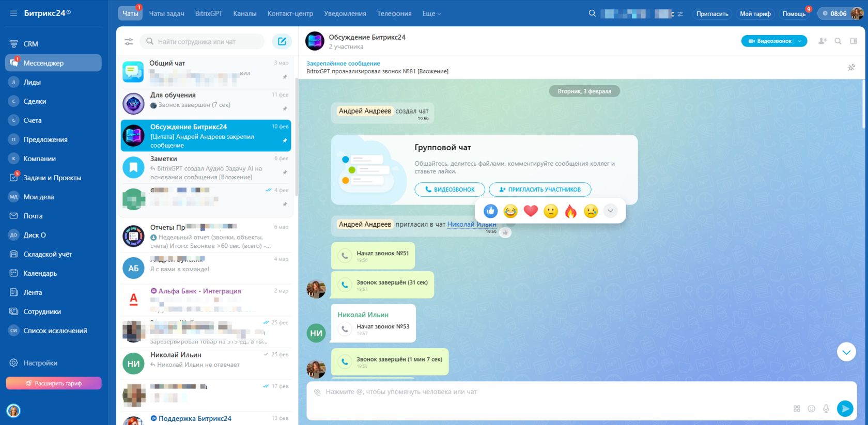Switch to the Каналы tab
The height and width of the screenshot is (425, 868).
click(x=244, y=13)
